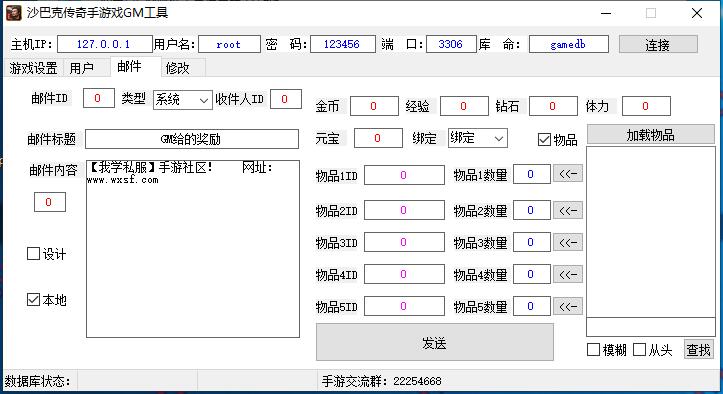The height and width of the screenshot is (394, 723).
Task: Click the 物品3 arrow button «-
Action: click(568, 242)
